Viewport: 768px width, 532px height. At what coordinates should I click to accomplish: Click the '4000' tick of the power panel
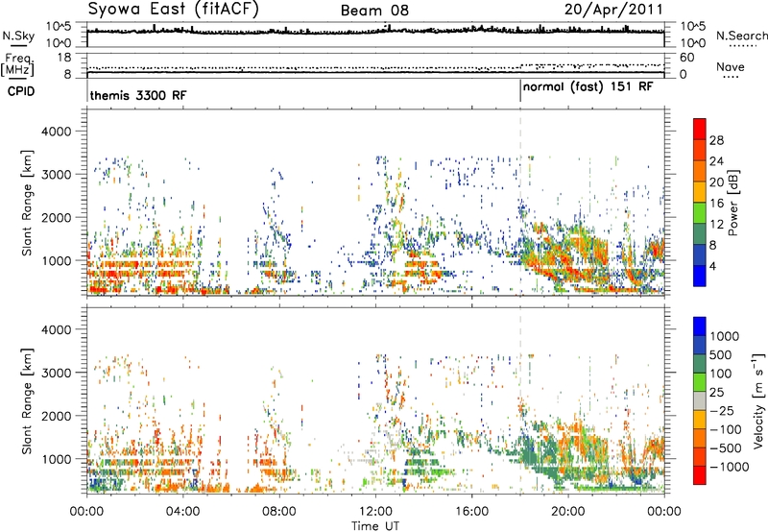click(57, 132)
